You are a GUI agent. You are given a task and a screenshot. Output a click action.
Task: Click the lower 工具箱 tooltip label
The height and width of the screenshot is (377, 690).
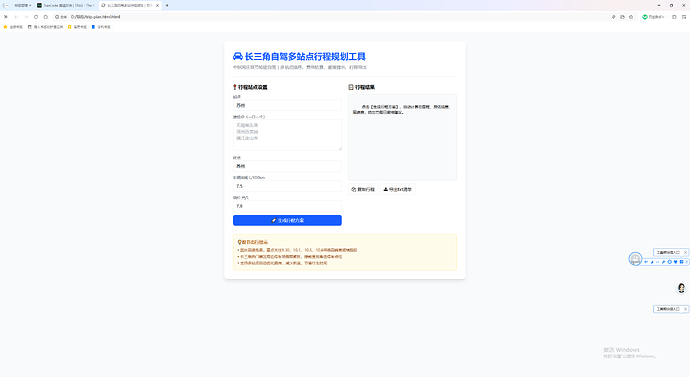(668, 309)
